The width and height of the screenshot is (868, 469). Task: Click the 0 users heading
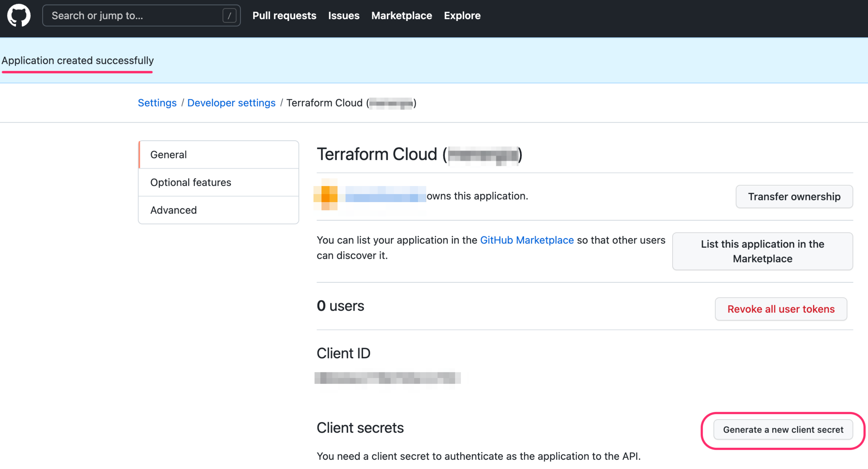click(340, 306)
